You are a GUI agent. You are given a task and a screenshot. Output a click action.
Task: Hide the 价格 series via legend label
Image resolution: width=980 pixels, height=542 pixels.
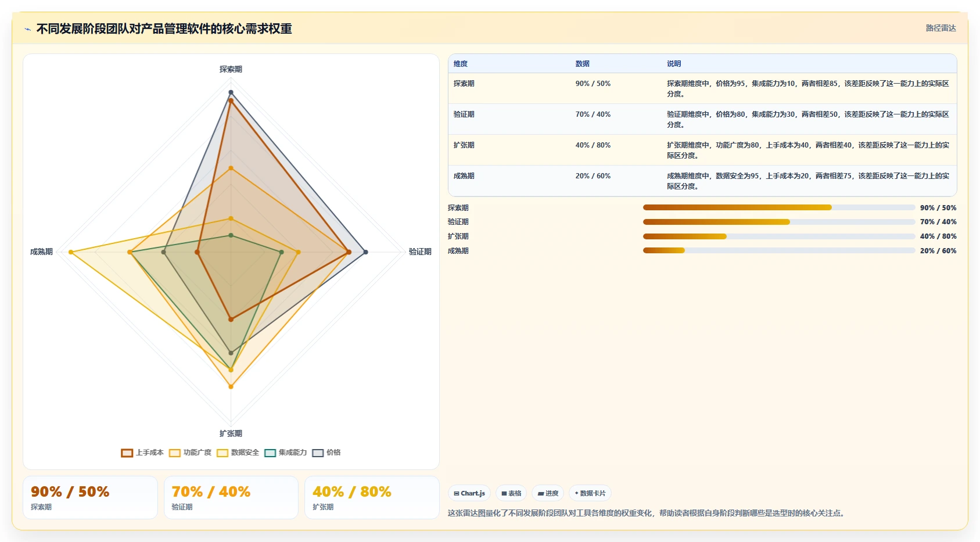333,453
